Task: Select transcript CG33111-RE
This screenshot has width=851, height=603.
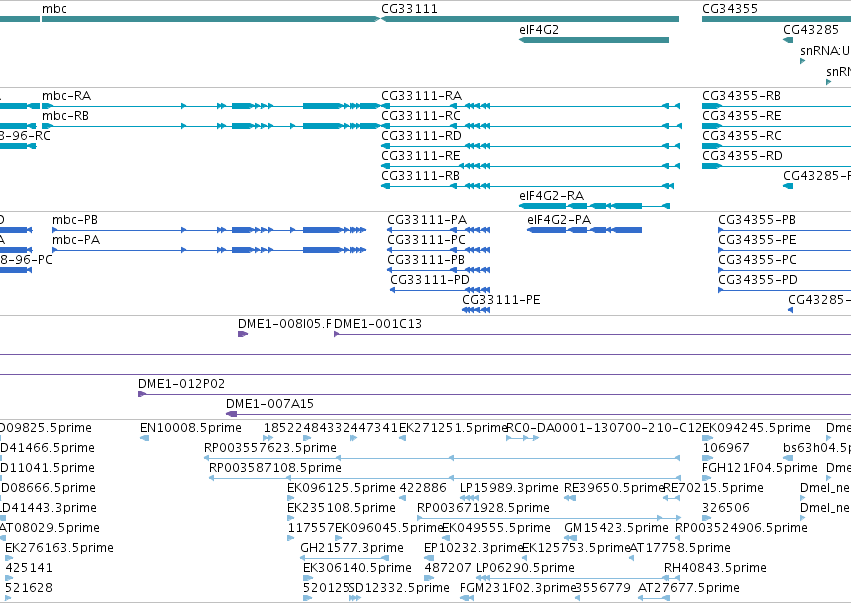Action: 531,166
